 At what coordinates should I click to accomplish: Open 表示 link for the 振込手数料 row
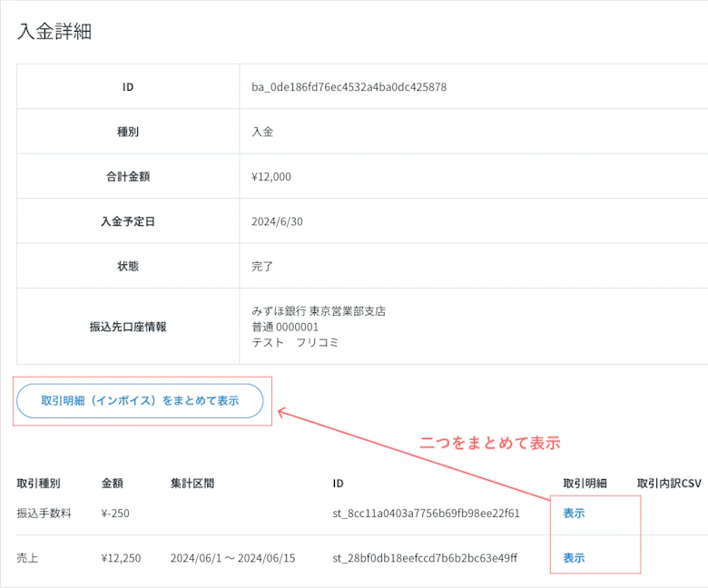(x=574, y=513)
